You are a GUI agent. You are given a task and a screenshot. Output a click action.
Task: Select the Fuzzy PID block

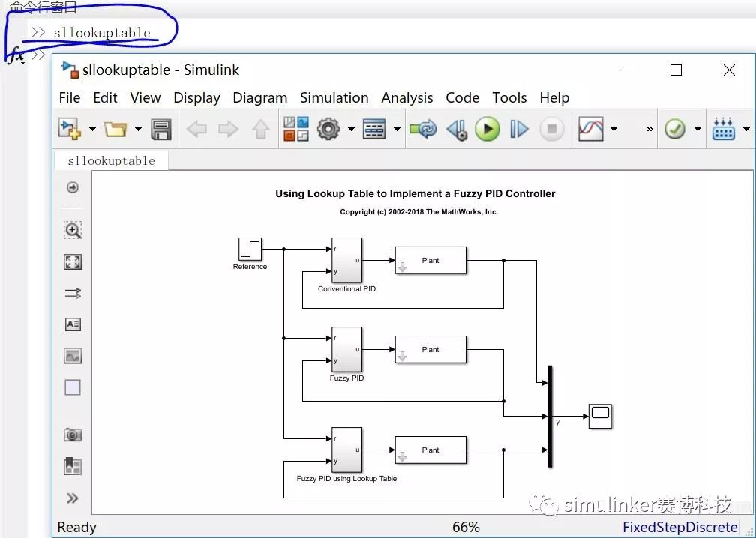(x=346, y=349)
